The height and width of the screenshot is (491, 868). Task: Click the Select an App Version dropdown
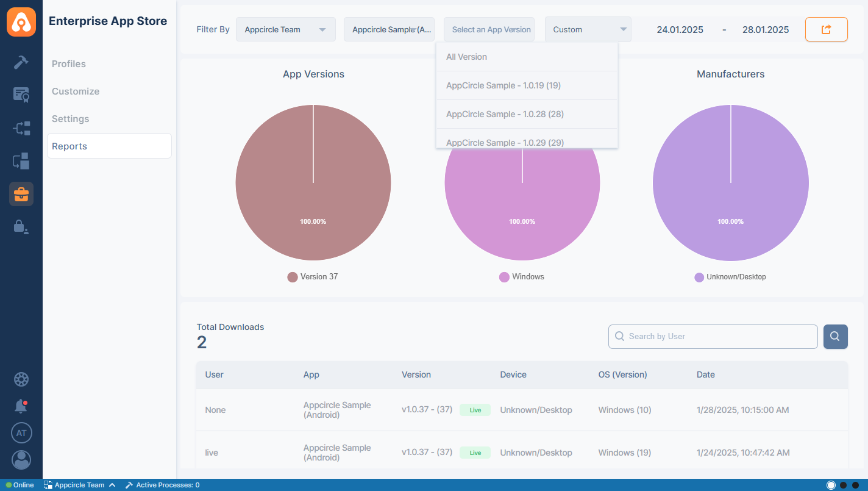[489, 29]
